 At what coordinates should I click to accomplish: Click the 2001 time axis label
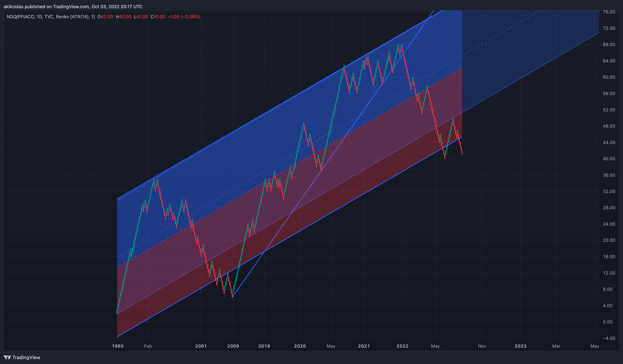(201, 346)
